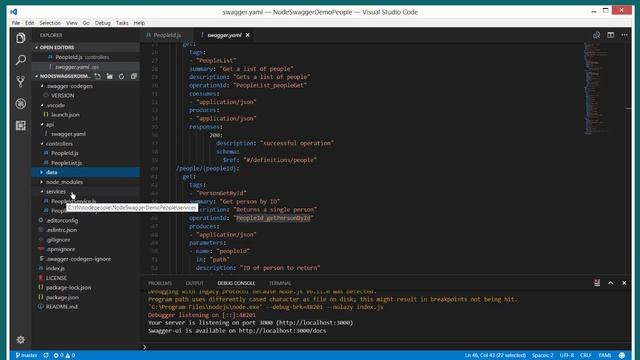The width and height of the screenshot is (640, 360).
Task: Switch to the Problems panel tab
Action: [160, 283]
